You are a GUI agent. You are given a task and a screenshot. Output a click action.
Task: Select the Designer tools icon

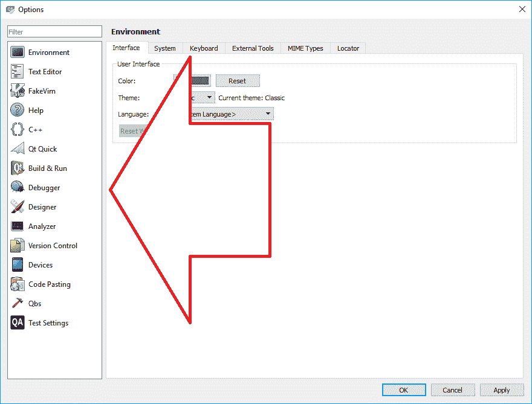pyautogui.click(x=18, y=207)
